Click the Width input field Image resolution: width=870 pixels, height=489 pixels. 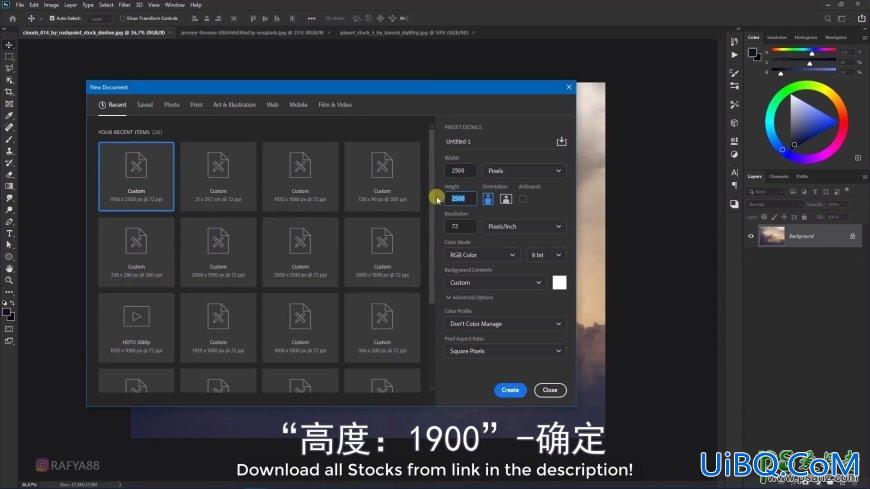pyautogui.click(x=460, y=171)
